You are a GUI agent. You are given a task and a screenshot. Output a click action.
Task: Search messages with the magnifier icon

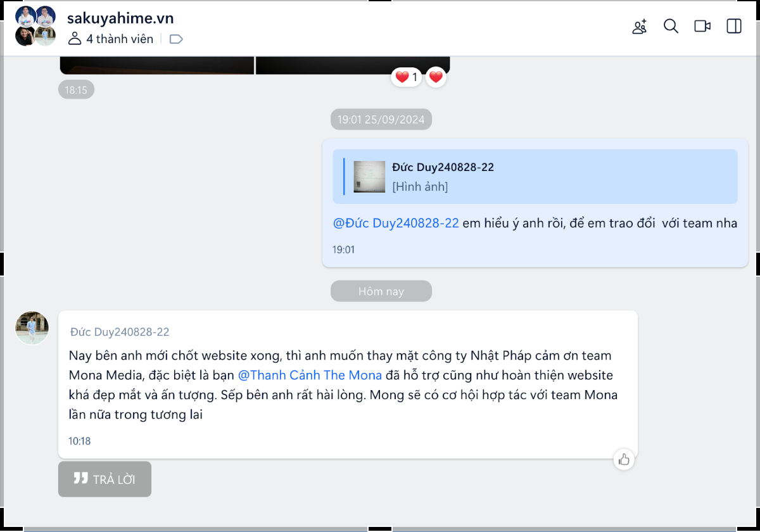click(x=671, y=27)
